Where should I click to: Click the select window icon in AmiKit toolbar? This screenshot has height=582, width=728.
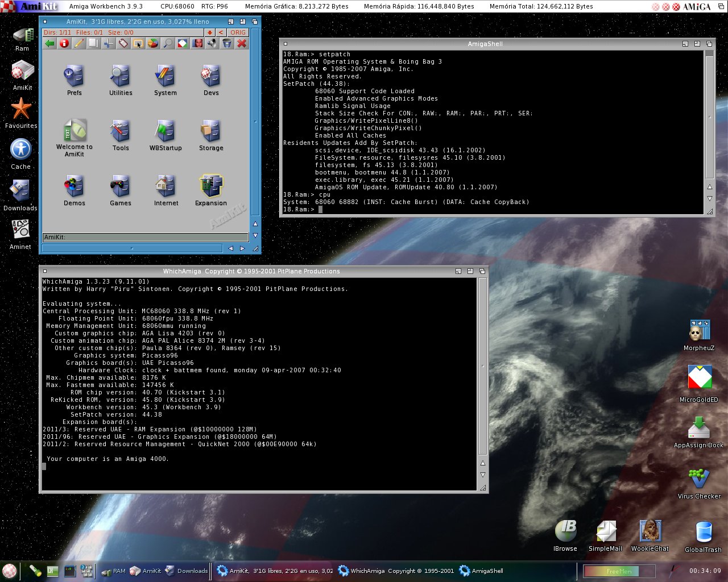coord(138,43)
